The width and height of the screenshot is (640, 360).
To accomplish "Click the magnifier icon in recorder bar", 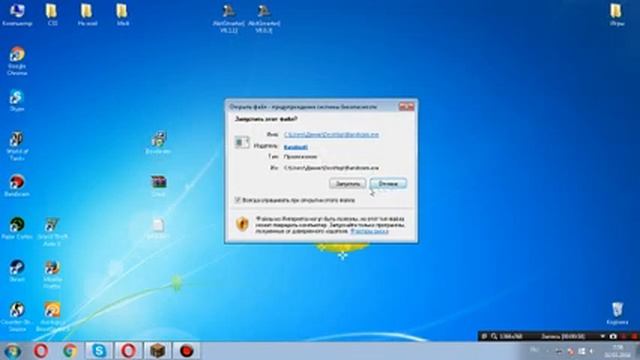I will point(494,336).
